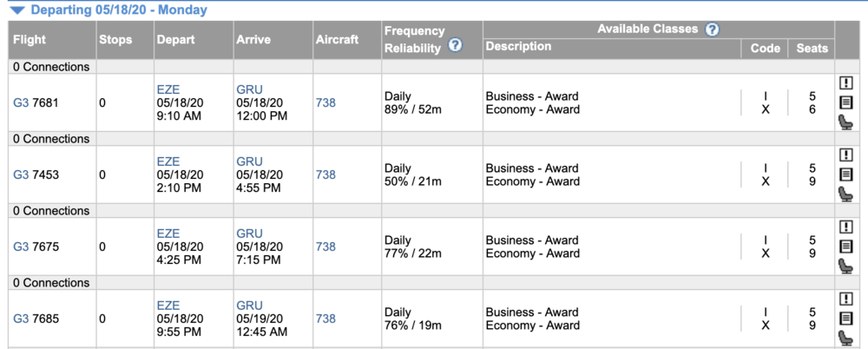Viewport: 868px width, 349px height.
Task: Click the alert icon for flight 7685
Action: click(x=846, y=300)
